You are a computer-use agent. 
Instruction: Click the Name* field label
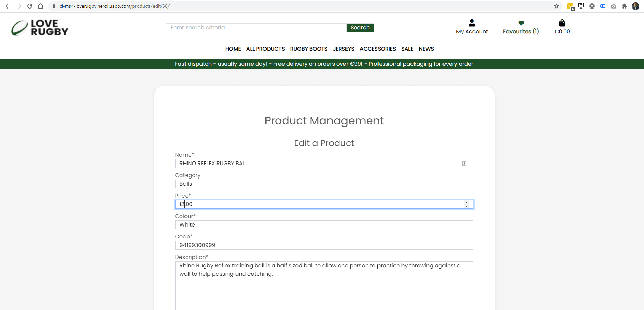click(184, 155)
